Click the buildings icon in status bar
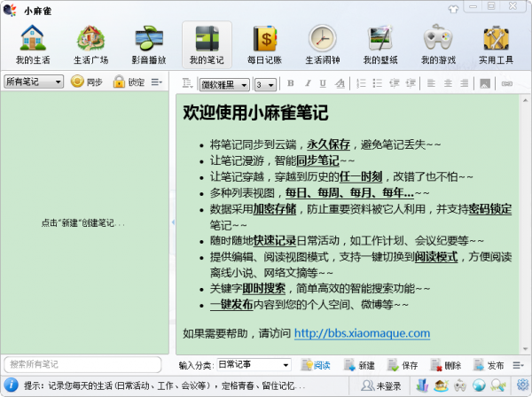Screen dimensions: 532x397 point(422,385)
